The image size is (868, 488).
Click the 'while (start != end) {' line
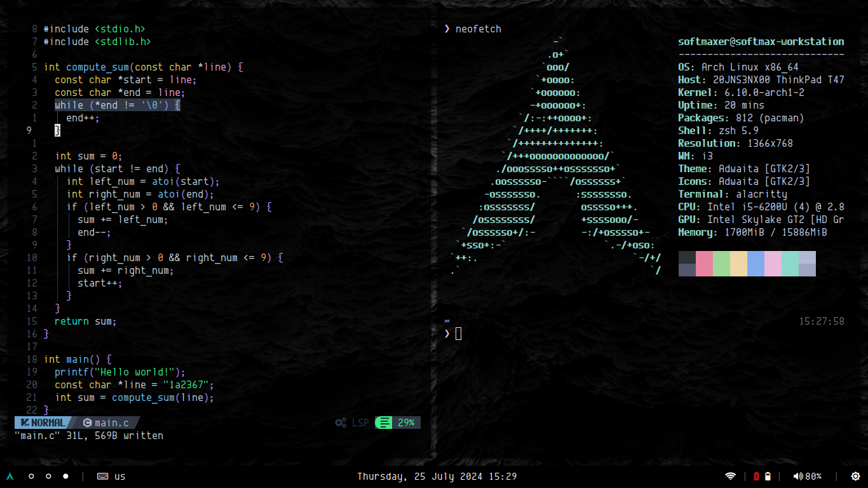pyautogui.click(x=118, y=168)
